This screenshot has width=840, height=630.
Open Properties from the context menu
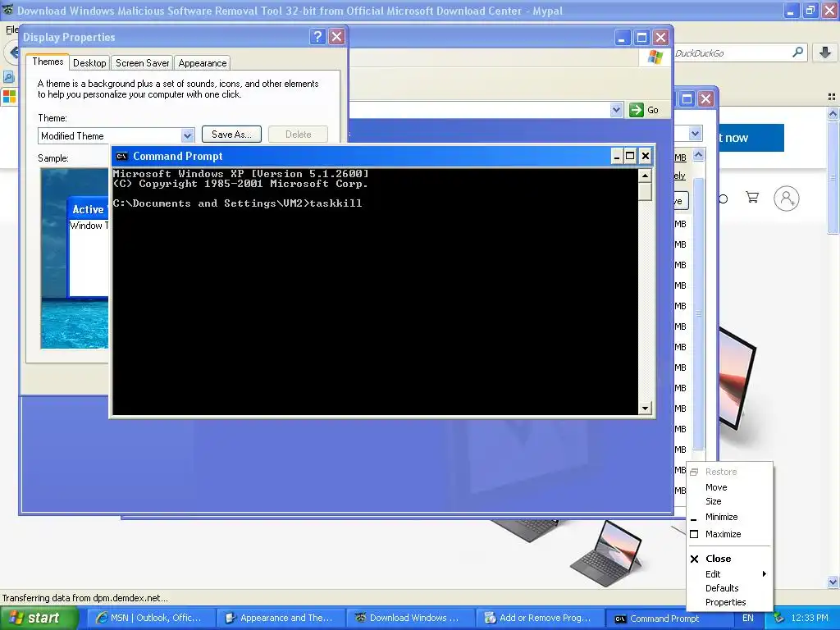(x=725, y=602)
